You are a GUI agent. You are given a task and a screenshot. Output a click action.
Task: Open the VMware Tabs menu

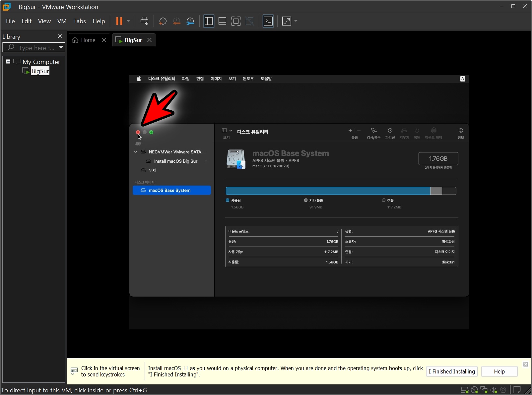(x=80, y=21)
